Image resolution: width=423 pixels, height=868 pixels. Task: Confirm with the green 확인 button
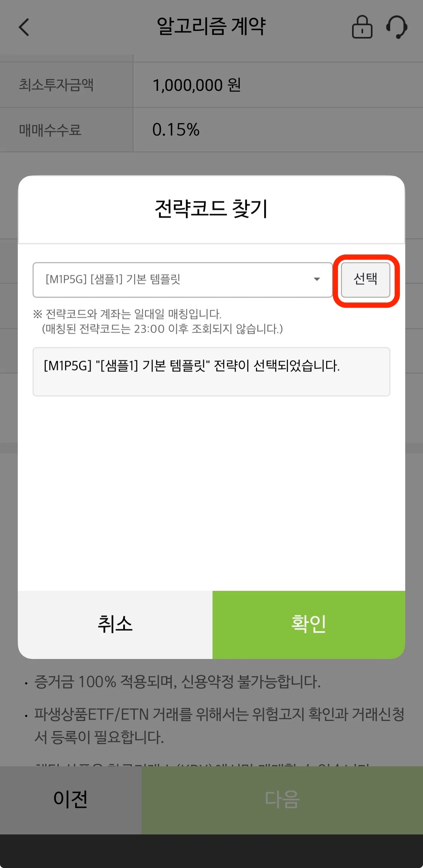[x=309, y=624]
